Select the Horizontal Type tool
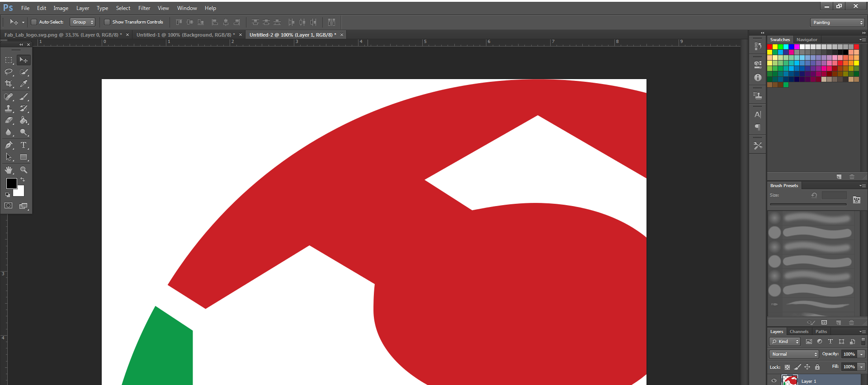 [24, 145]
